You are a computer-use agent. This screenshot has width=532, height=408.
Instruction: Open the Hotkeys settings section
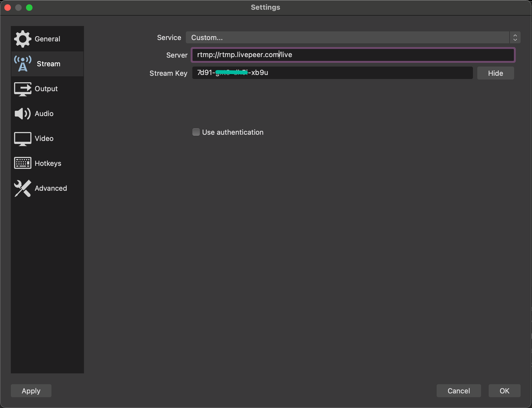pos(48,163)
